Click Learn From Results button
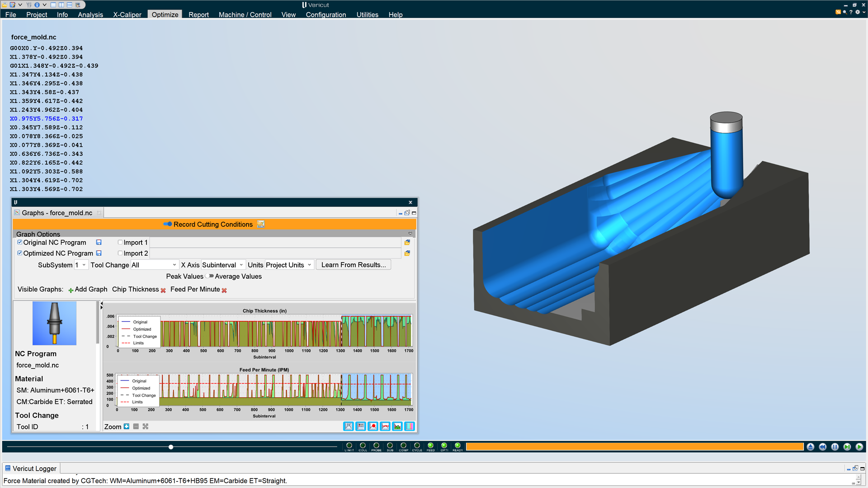868x488 pixels. click(354, 265)
